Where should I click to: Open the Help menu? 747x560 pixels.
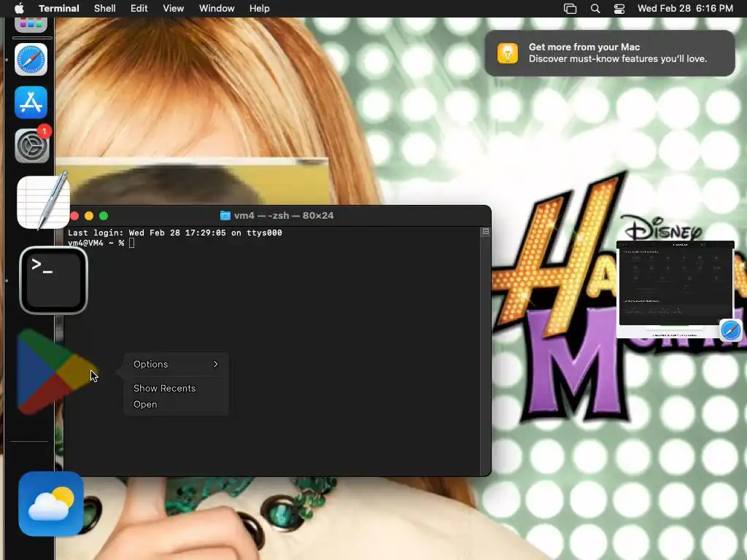point(260,9)
